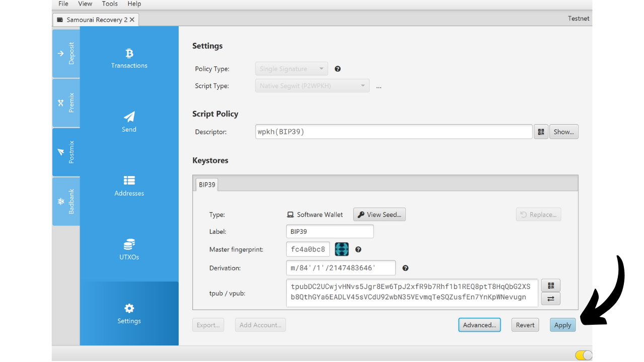This screenshot has width=644, height=362.
Task: Click the Derivation help icon
Action: coord(405,268)
